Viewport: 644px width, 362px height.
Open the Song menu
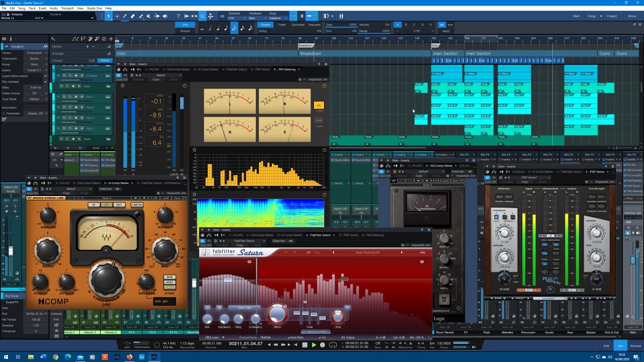pyautogui.click(x=22, y=9)
